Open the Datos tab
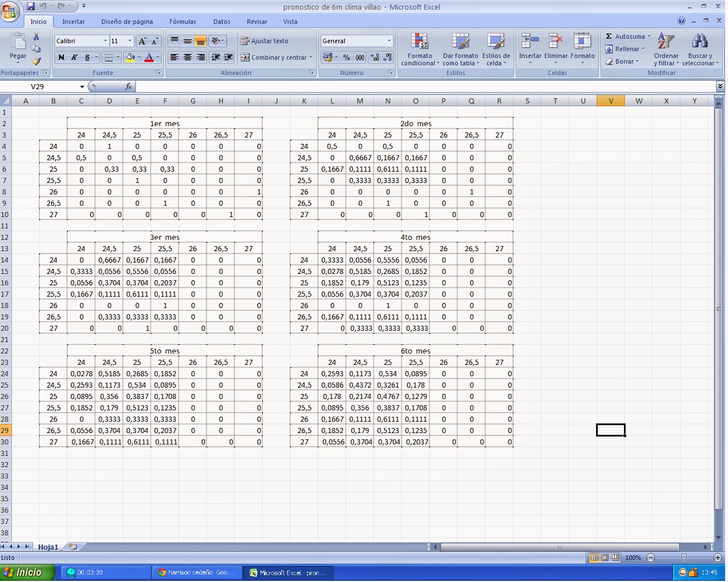Image resolution: width=728 pixels, height=582 pixels. coord(222,22)
